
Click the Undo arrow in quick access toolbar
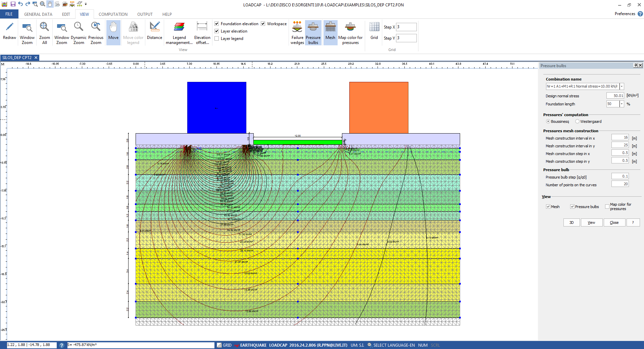[x=20, y=4]
